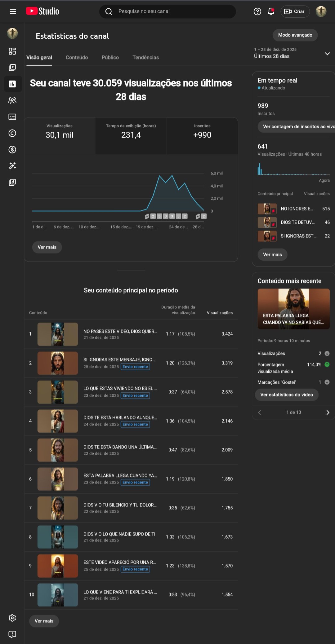Go to the Dashboard sidebar icon
Viewport: 335px width, 644px height.
[x=12, y=51]
